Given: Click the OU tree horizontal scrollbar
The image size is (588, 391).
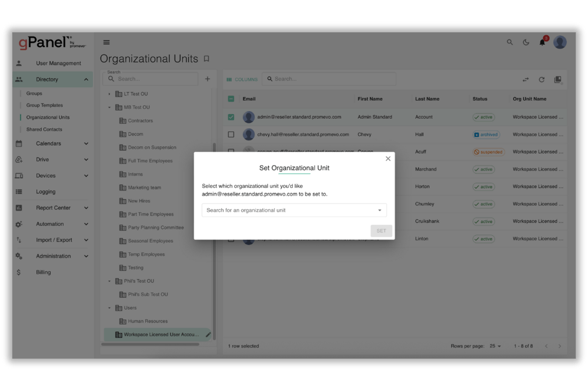Looking at the screenshot, I should pos(150,344).
